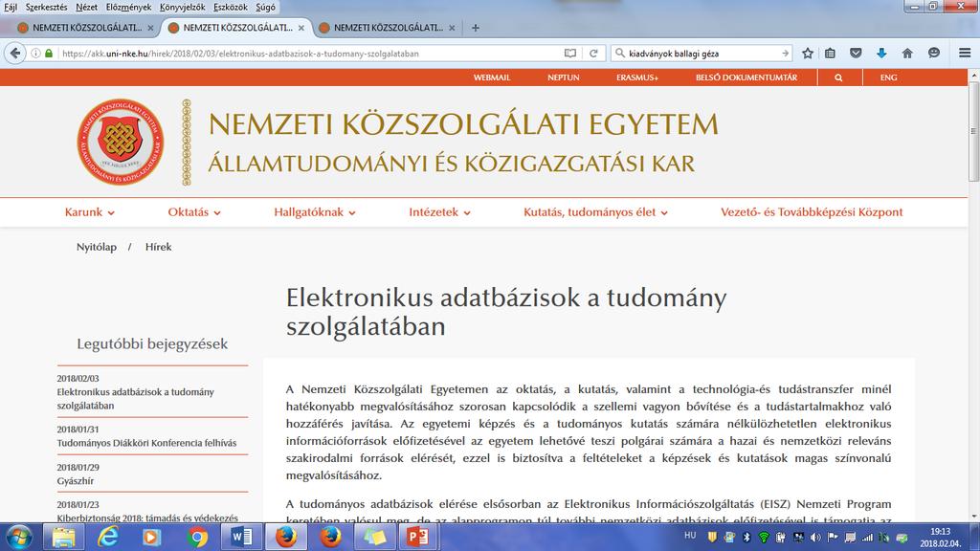Click the HU language indicator in tray
The width and height of the screenshot is (980, 551).
(690, 536)
